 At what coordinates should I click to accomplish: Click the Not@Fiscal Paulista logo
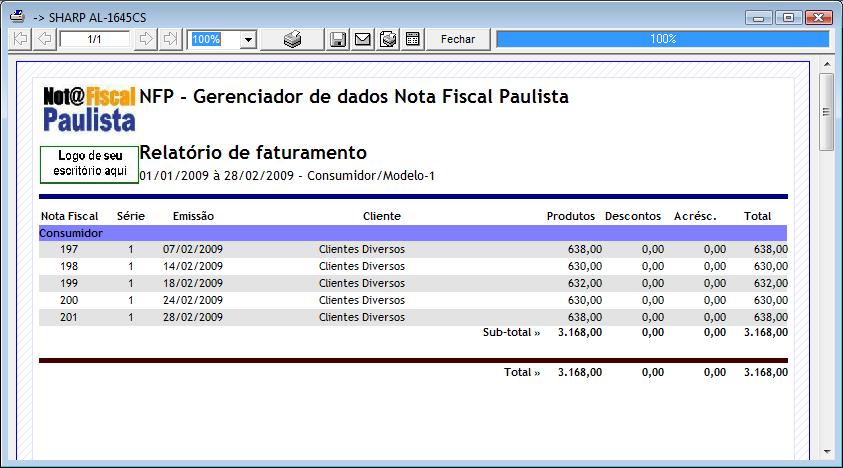click(x=89, y=109)
